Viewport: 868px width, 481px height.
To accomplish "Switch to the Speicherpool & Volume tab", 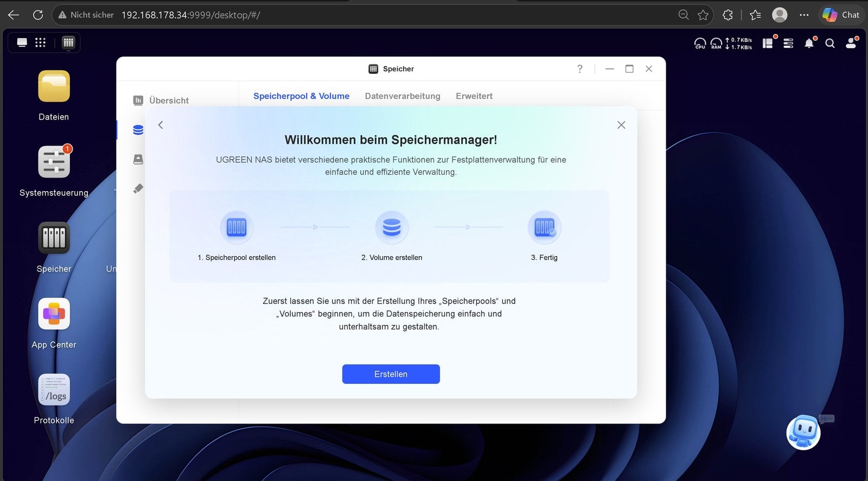I will (x=301, y=96).
